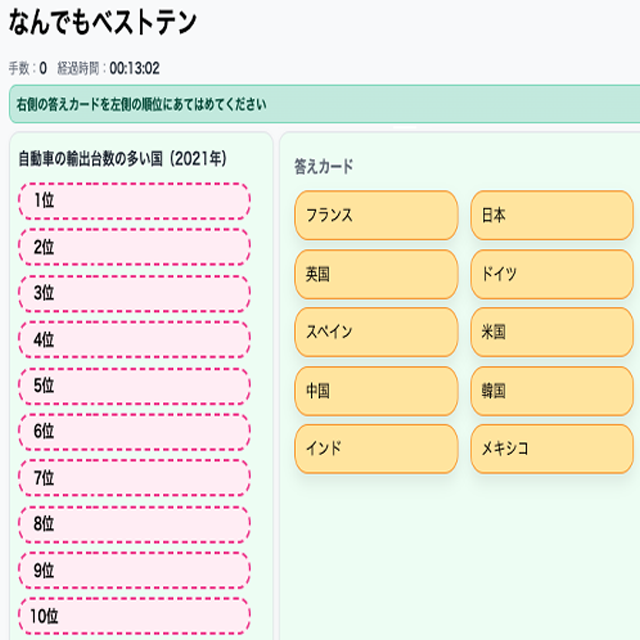640x640 pixels.
Task: Select the 10位 rank slot
Action: point(134,616)
